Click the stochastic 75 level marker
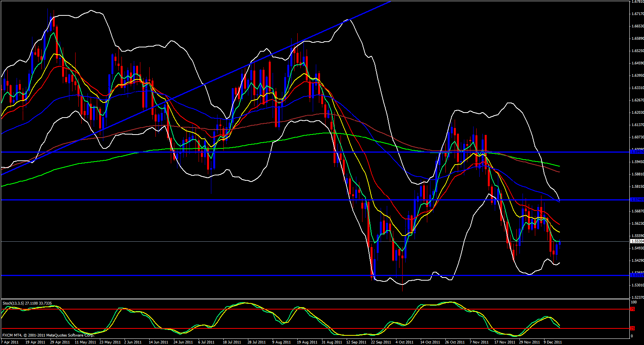Viewport: 644px width, 345px height. pyautogui.click(x=632, y=309)
